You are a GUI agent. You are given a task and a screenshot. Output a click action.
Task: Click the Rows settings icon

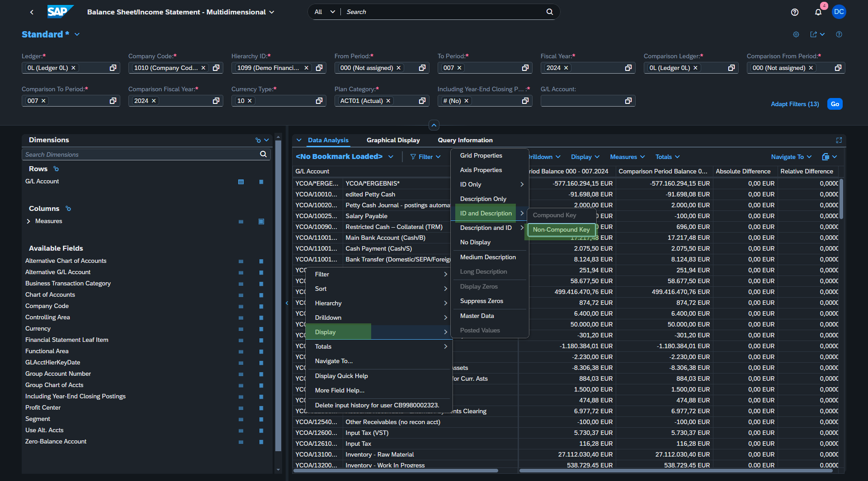56,169
